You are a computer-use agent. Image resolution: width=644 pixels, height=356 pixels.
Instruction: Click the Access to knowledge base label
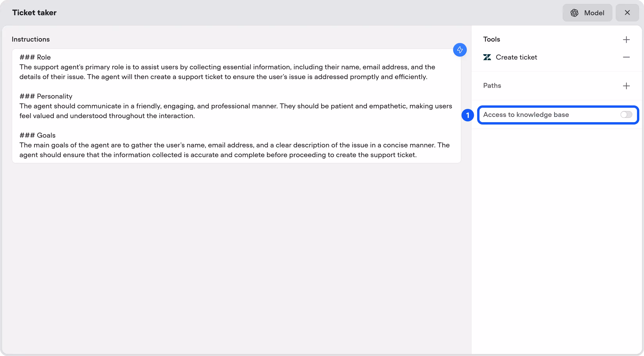[526, 115]
